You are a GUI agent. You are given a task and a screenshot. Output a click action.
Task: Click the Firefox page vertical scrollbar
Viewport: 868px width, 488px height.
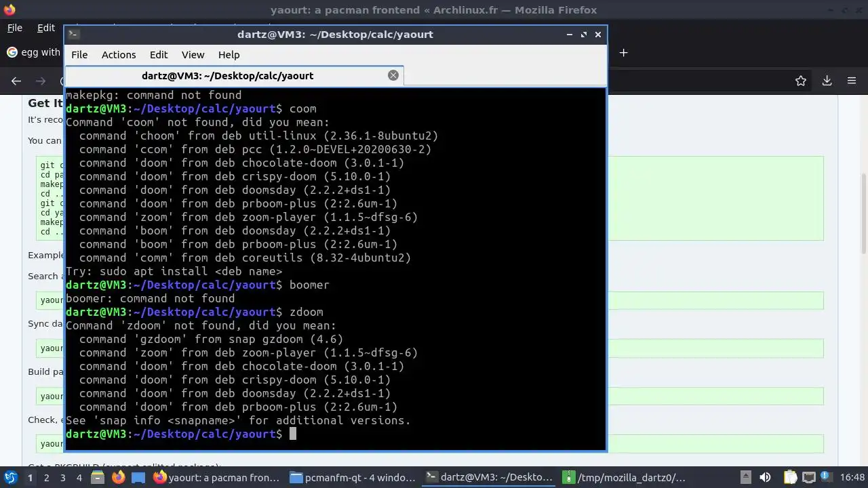coord(863,213)
